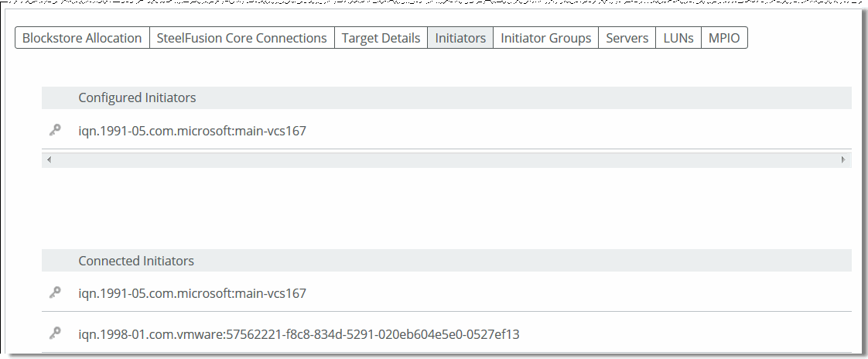The image size is (868, 359).
Task: Click the horizontal scrollbar track
Action: coord(446,159)
